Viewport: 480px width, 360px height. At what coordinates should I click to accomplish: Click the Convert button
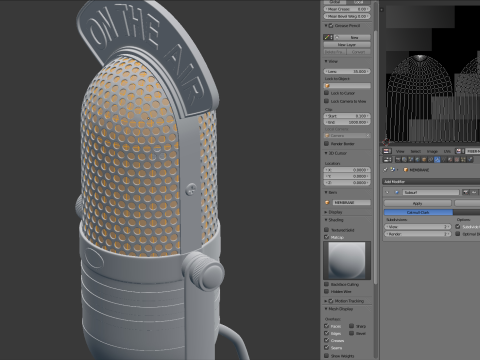click(x=359, y=52)
